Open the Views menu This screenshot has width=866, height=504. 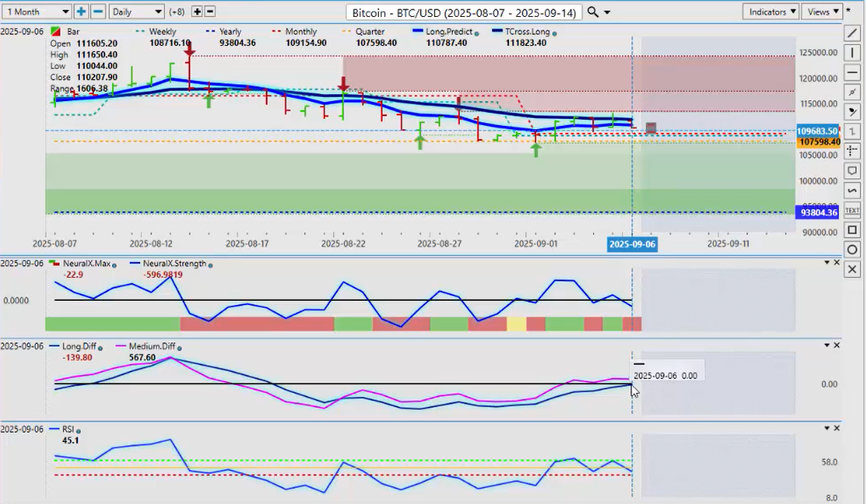[x=823, y=12]
